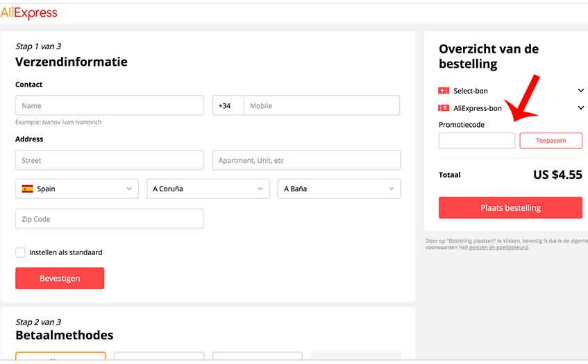Click the Plaats bestelling button
Viewport: 588px width, 364px height.
(x=510, y=208)
